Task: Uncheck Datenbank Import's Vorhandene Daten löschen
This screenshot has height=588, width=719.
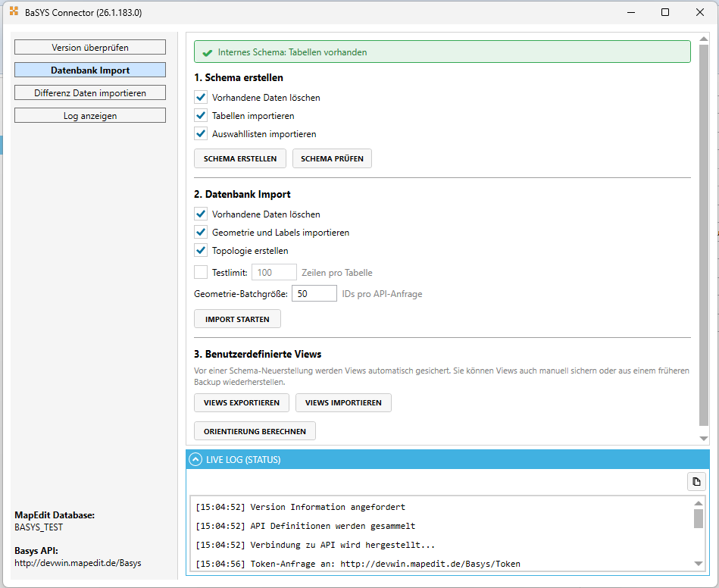Action: 201,214
